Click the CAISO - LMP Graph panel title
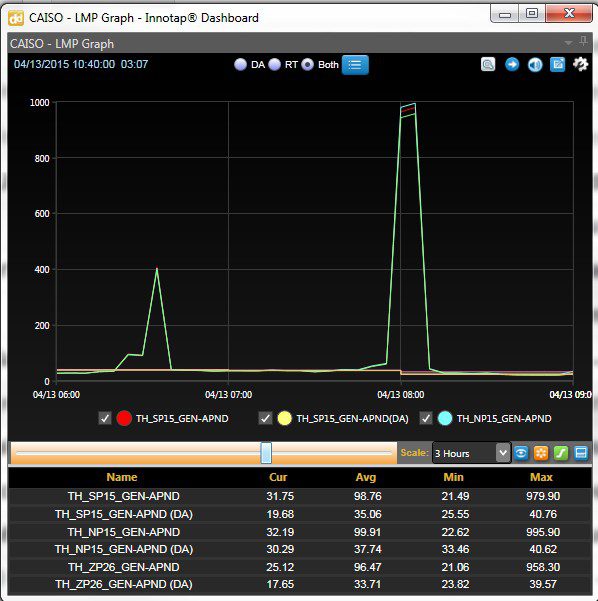This screenshot has height=601, width=598. pos(62,44)
